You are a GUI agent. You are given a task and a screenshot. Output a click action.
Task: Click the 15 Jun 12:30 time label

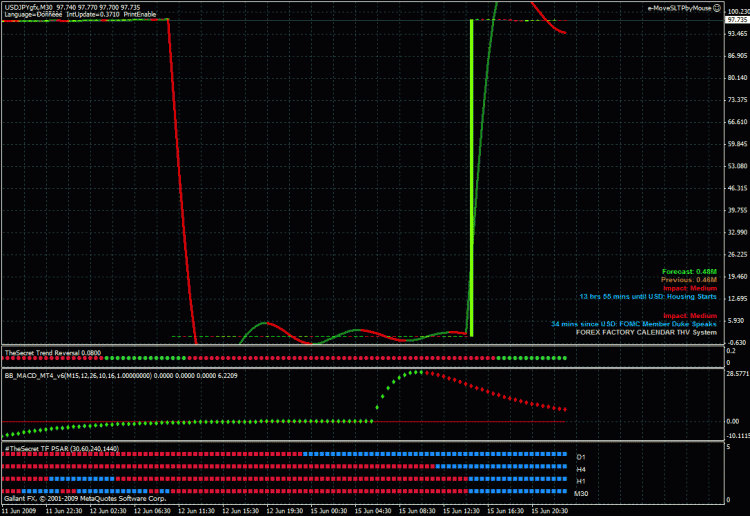pyautogui.click(x=461, y=511)
